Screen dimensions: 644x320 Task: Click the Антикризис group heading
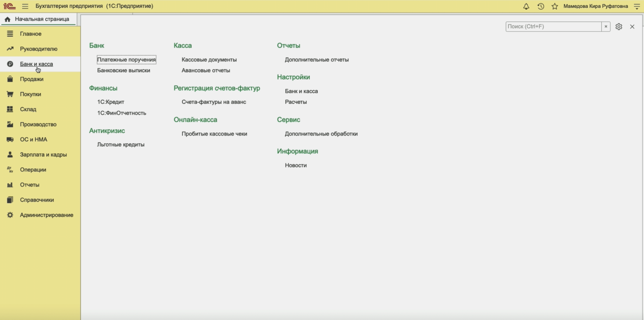[x=107, y=131]
